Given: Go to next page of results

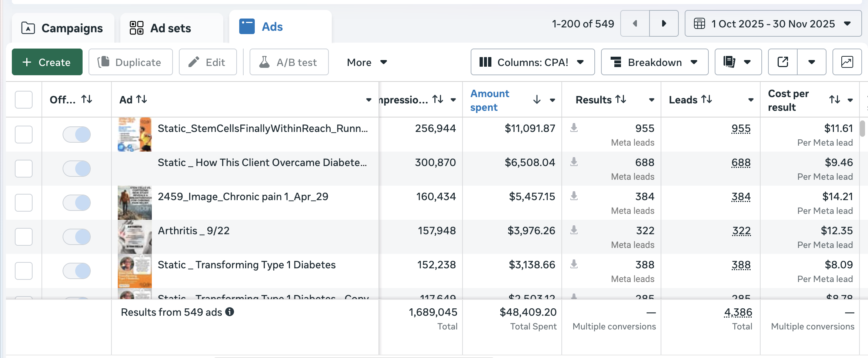Looking at the screenshot, I should pos(664,23).
